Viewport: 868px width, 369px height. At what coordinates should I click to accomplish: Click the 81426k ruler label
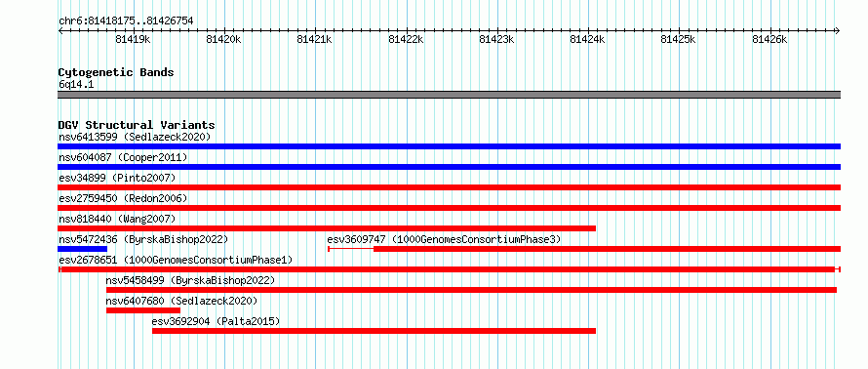click(770, 39)
